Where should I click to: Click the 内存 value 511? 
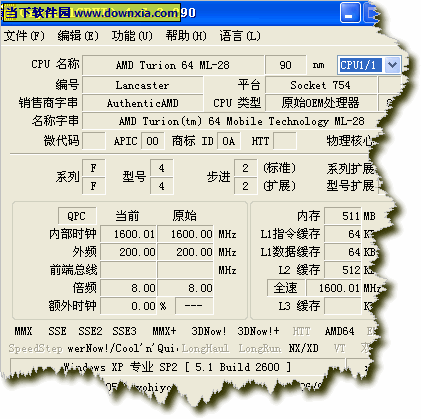pyautogui.click(x=343, y=216)
